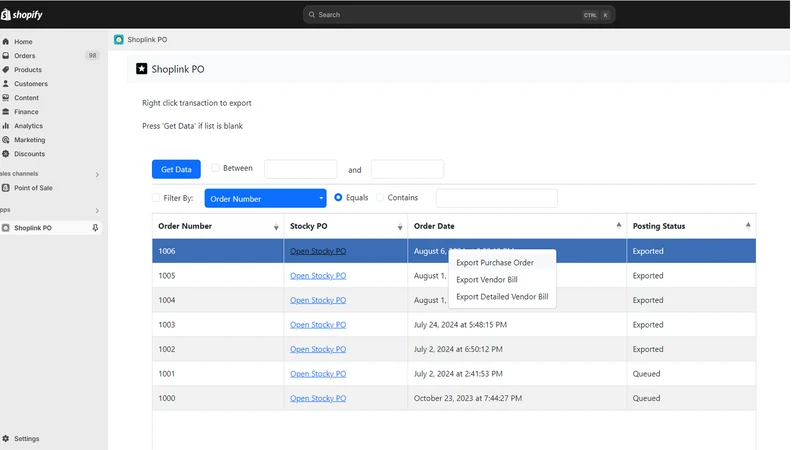Click date 'October 23, 2023 at 7:44:27 PM'
Screen dimensions: 800x450
468,398
